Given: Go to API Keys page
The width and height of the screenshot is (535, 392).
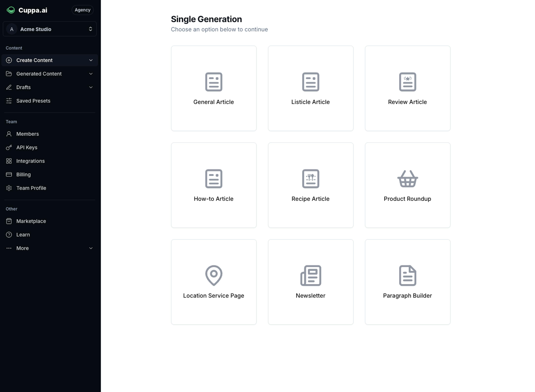Looking at the screenshot, I should (50, 147).
